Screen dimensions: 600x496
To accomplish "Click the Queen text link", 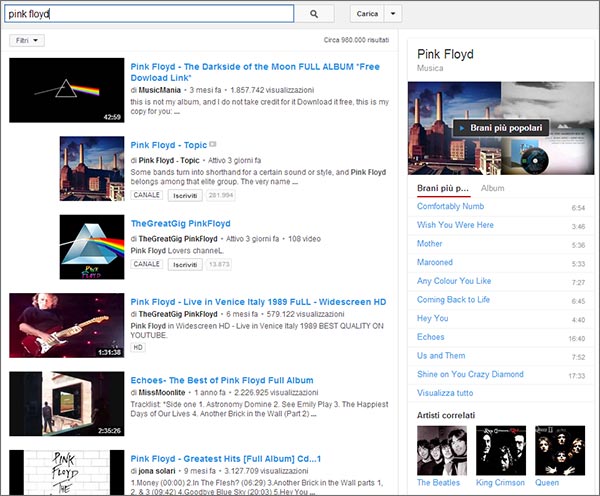I will coord(547,483).
